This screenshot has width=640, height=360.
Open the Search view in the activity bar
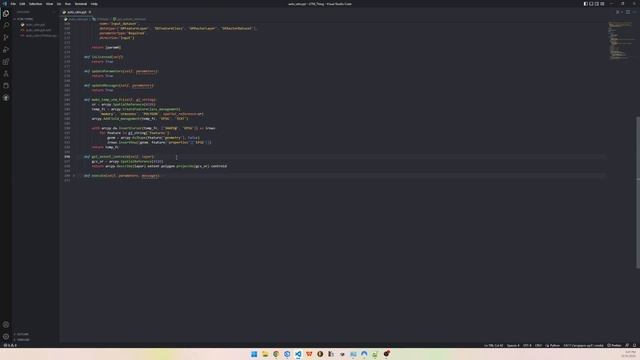[6, 25]
